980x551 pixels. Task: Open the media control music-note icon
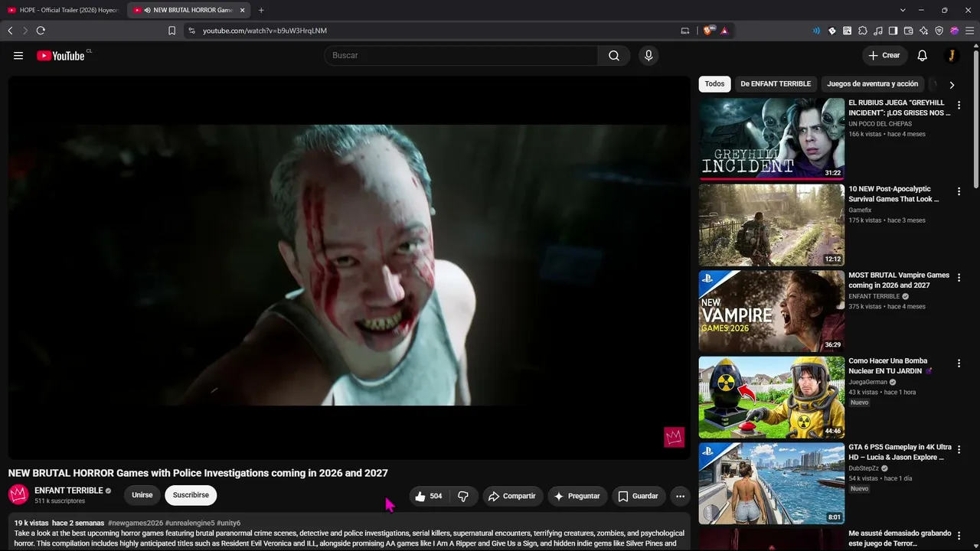(878, 31)
